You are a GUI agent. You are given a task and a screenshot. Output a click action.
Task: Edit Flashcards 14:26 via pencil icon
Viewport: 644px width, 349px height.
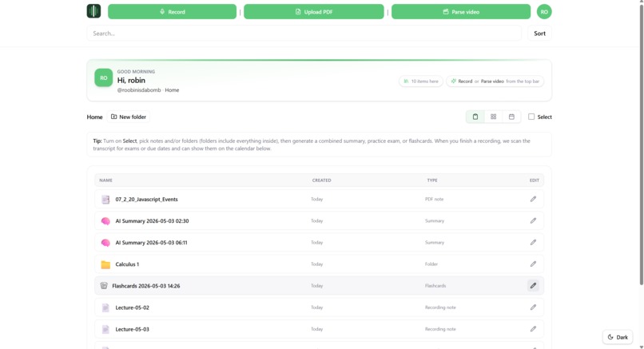point(533,286)
